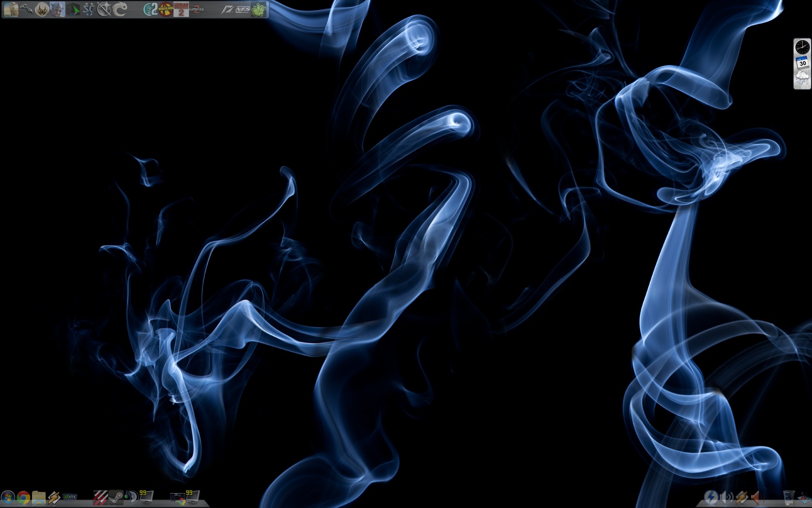Open the gray speaker volume control
The image size is (812, 508).
pyautogui.click(x=726, y=497)
